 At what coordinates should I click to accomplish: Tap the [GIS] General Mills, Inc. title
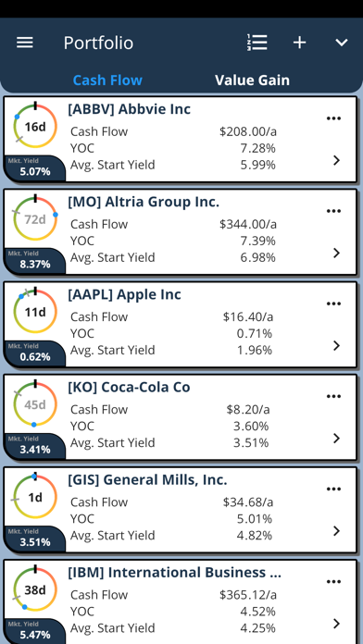(x=147, y=479)
